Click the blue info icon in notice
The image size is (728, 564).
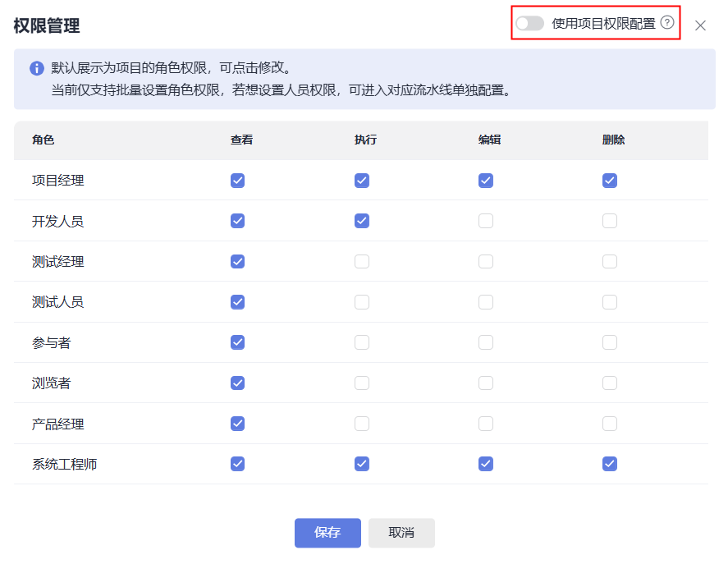(37, 68)
